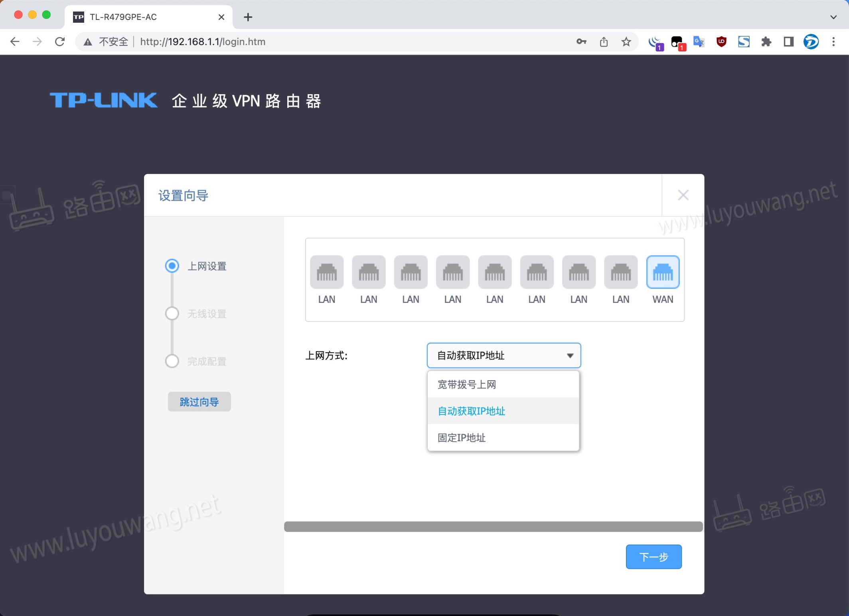Open a new browser tab
849x616 pixels.
pyautogui.click(x=248, y=17)
